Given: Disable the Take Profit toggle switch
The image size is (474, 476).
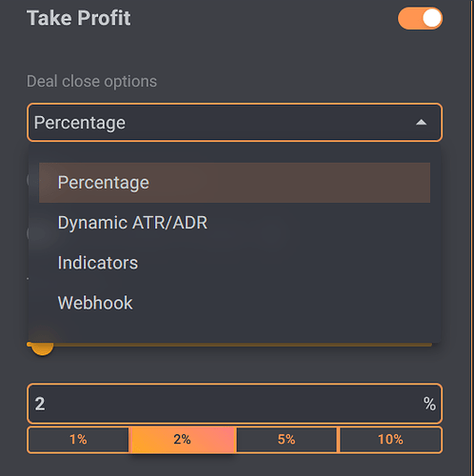Looking at the screenshot, I should pos(420,18).
